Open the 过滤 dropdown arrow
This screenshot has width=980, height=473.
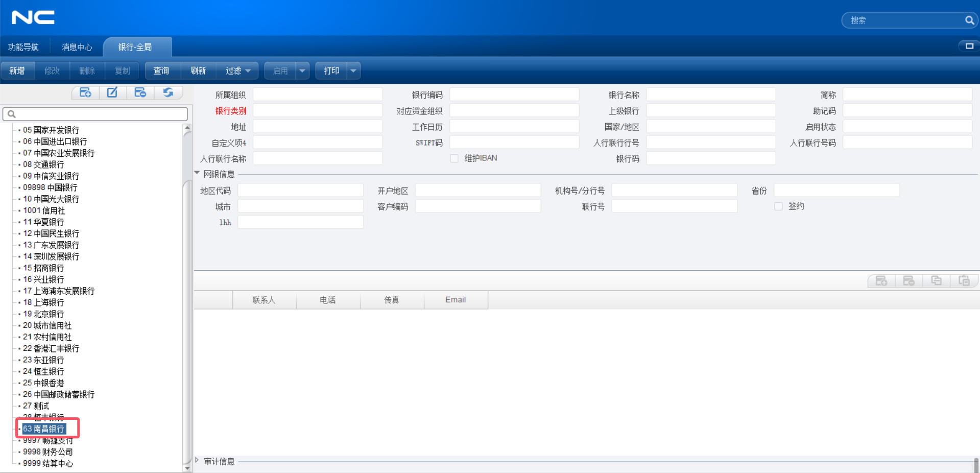(x=249, y=70)
